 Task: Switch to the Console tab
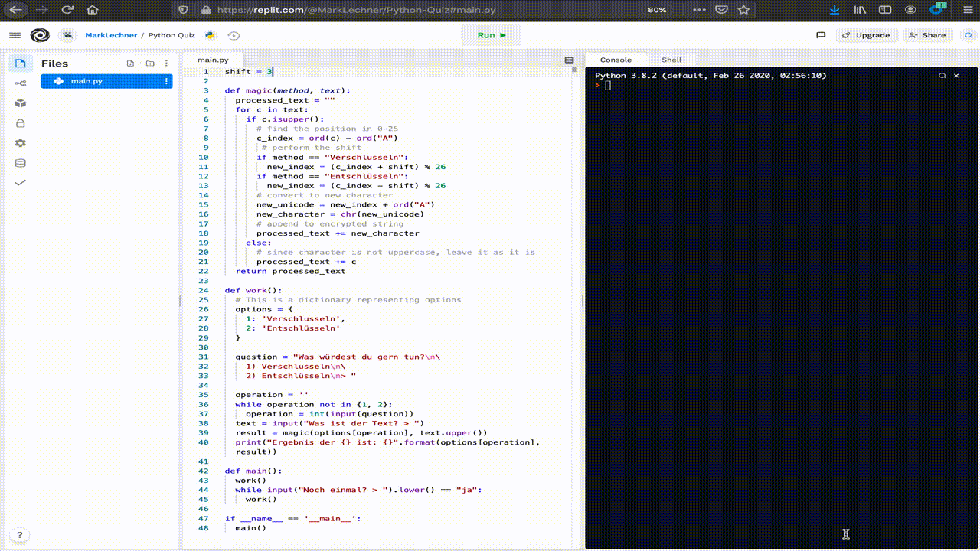pos(616,60)
